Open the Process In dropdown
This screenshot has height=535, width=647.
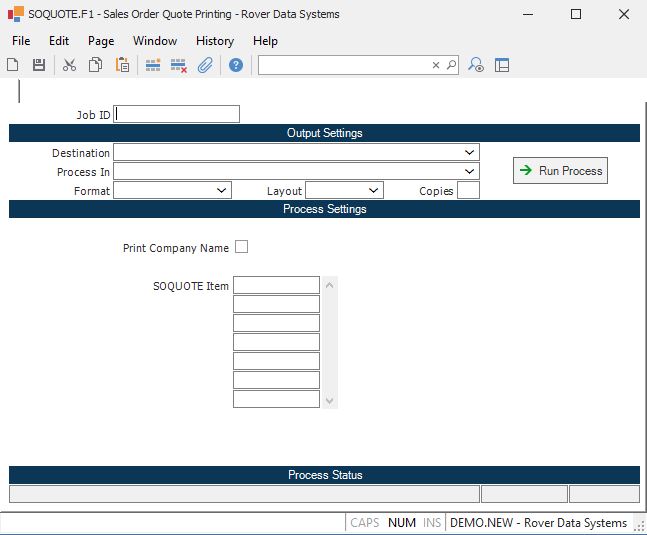(470, 172)
